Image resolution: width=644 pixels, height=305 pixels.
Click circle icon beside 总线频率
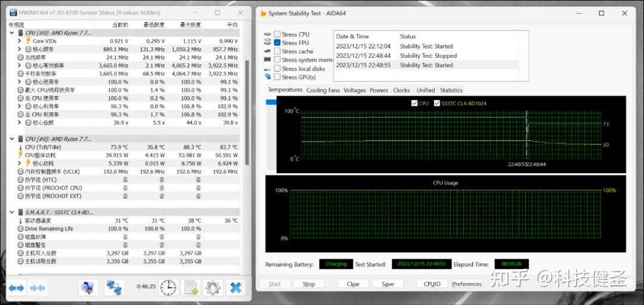pos(20,57)
